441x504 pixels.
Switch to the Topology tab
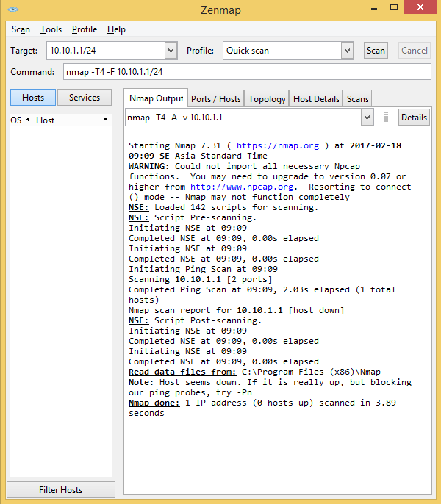coord(267,99)
